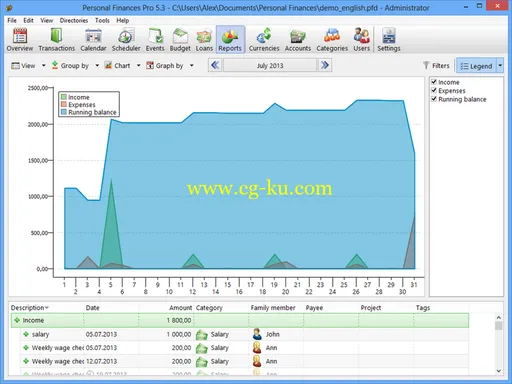Open the Tools menu
Viewport: 512px width, 384px height.
[x=102, y=20]
